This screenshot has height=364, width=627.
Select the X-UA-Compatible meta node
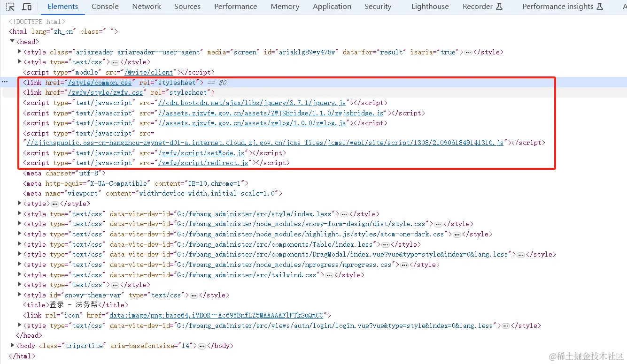136,184
